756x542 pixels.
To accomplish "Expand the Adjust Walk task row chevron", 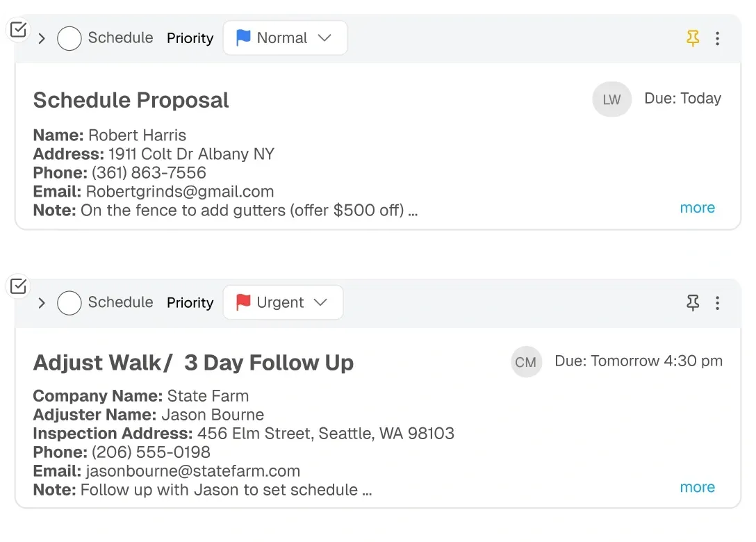I will coord(42,303).
